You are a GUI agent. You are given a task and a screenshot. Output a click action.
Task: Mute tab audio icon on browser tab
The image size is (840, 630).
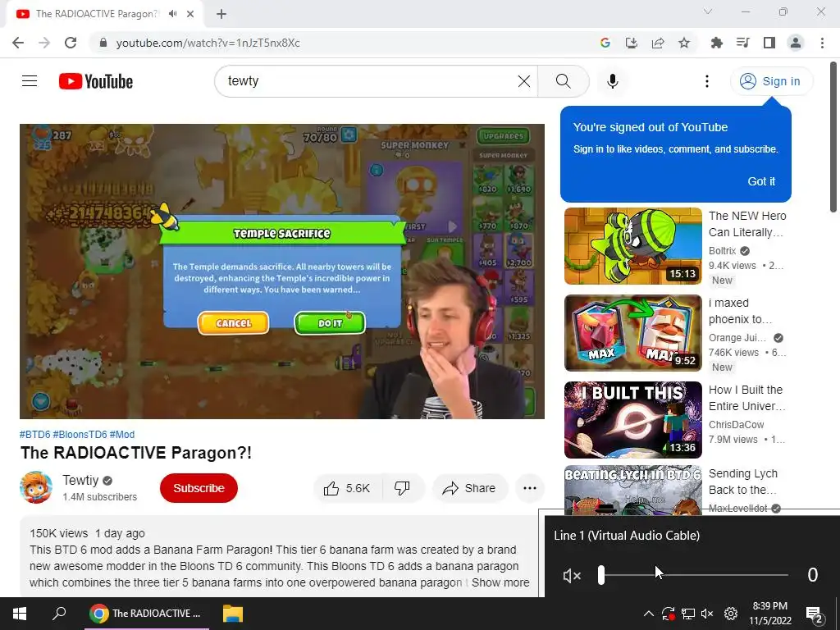[172, 14]
